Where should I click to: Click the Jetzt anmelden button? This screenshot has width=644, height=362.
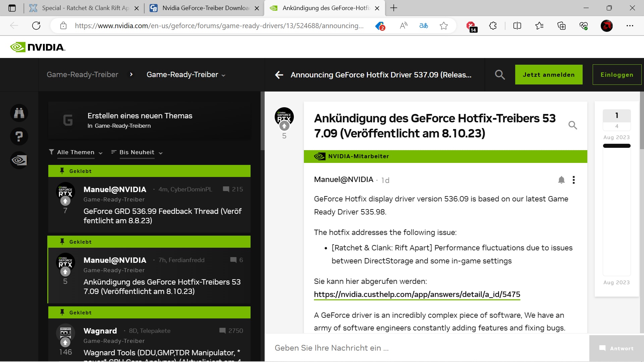[x=548, y=75]
